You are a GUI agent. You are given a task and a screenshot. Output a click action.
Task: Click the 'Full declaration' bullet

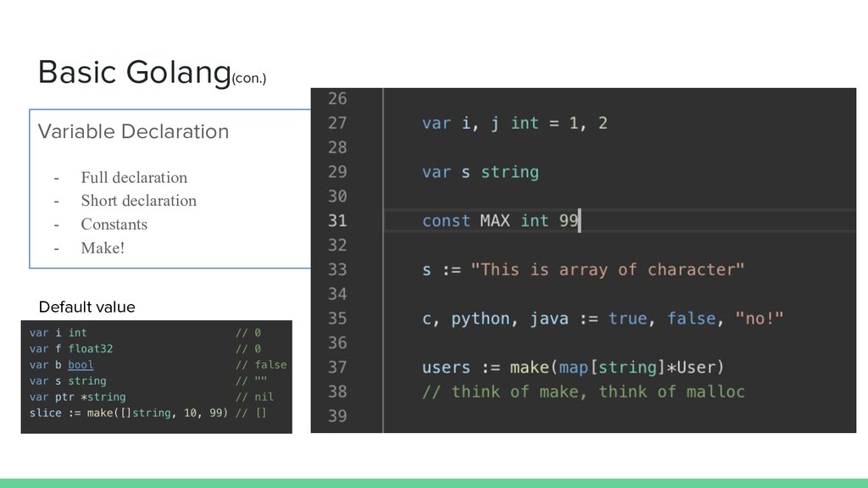134,178
